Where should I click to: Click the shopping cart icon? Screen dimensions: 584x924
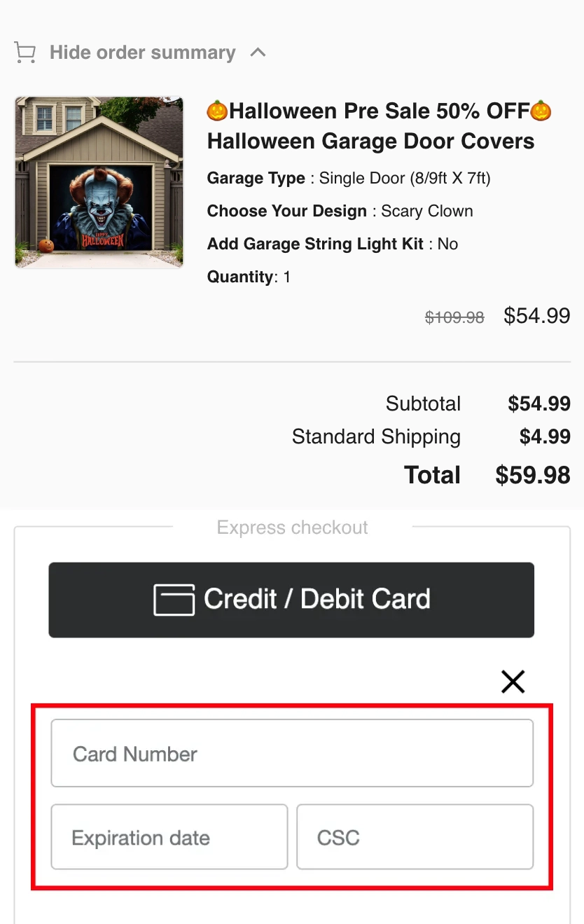pos(25,53)
